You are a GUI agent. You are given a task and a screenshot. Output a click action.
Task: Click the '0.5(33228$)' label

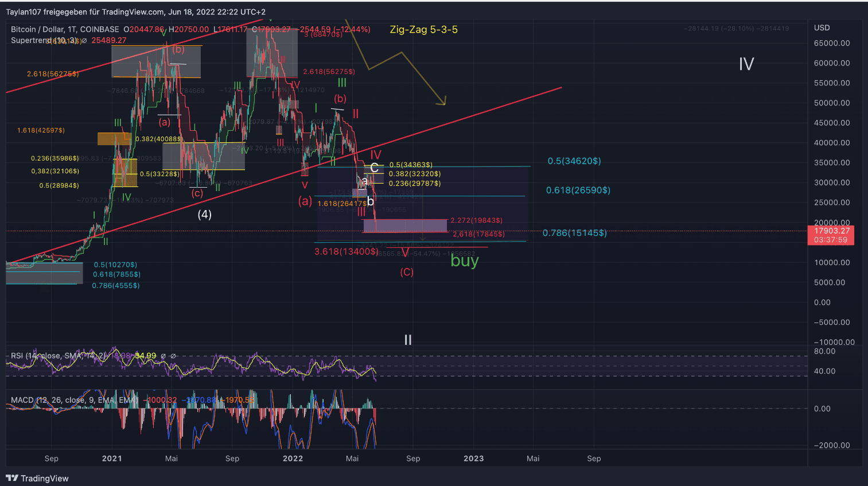(159, 174)
